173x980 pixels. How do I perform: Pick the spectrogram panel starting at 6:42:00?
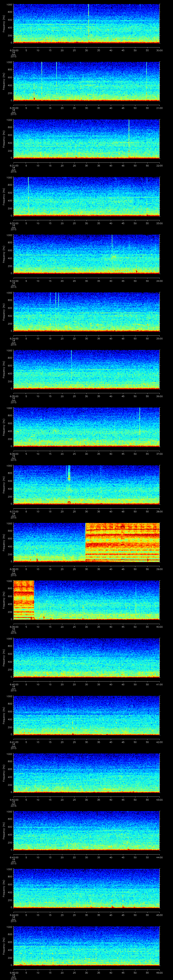86,773
